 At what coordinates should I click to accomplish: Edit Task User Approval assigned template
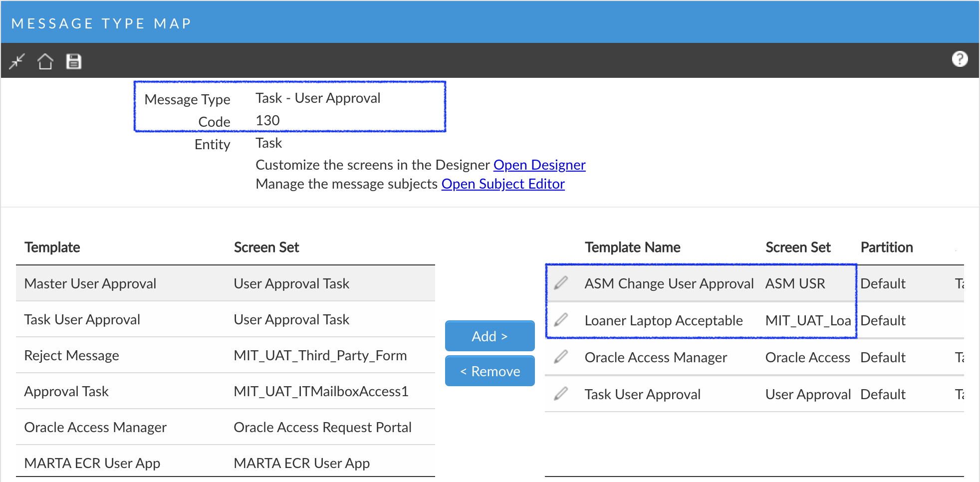click(561, 394)
